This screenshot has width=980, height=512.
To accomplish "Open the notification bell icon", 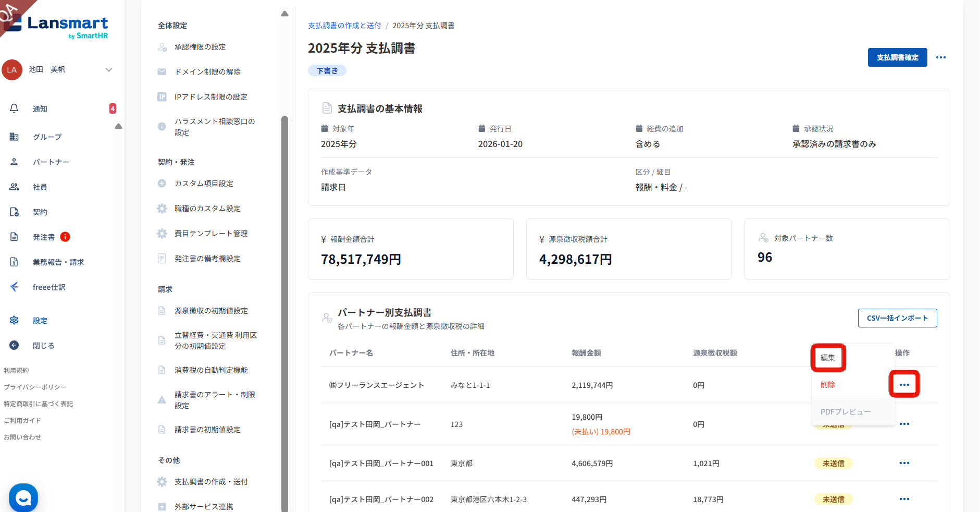I will coord(14,108).
